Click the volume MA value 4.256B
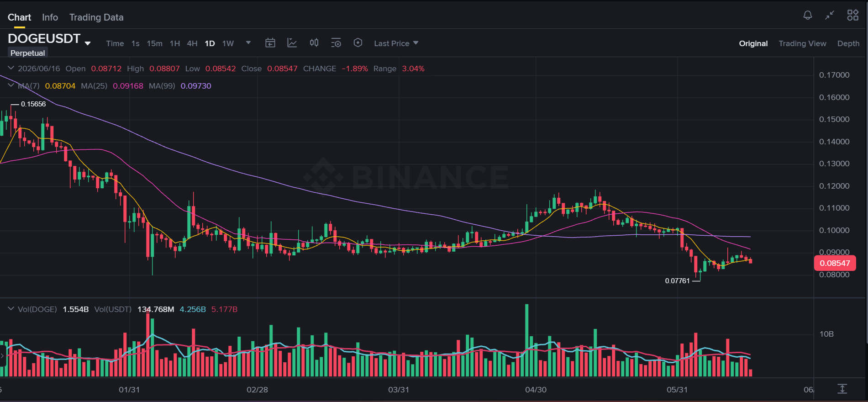 pos(193,309)
